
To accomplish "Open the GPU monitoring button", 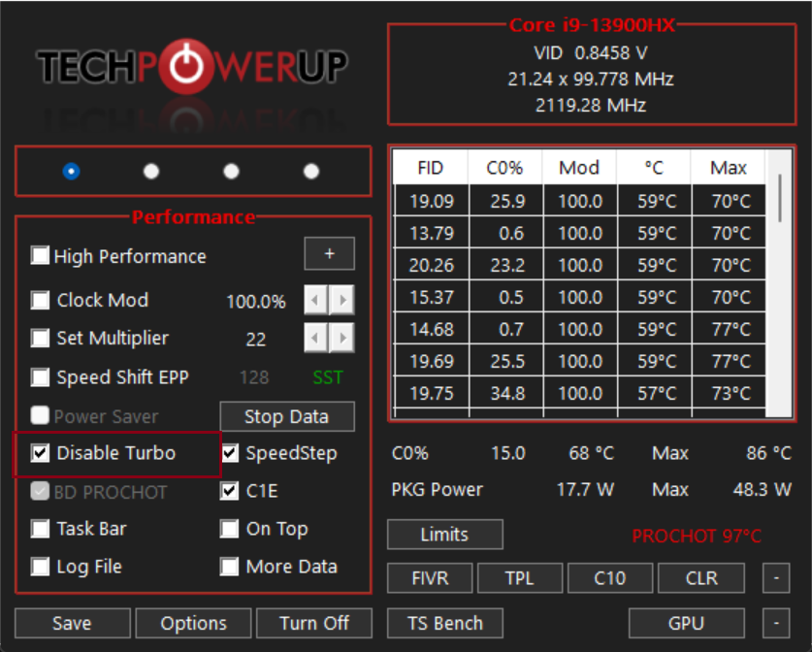I will click(x=687, y=623).
